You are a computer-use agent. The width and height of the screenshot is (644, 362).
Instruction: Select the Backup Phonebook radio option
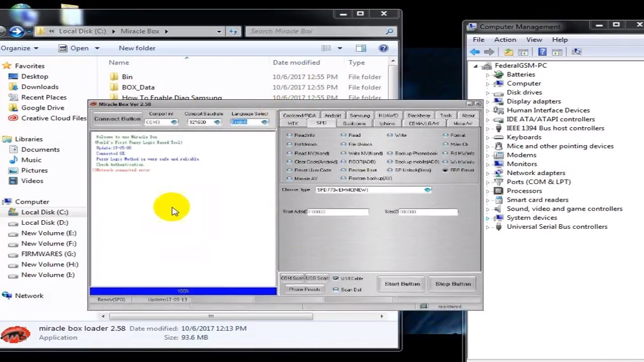point(390,153)
